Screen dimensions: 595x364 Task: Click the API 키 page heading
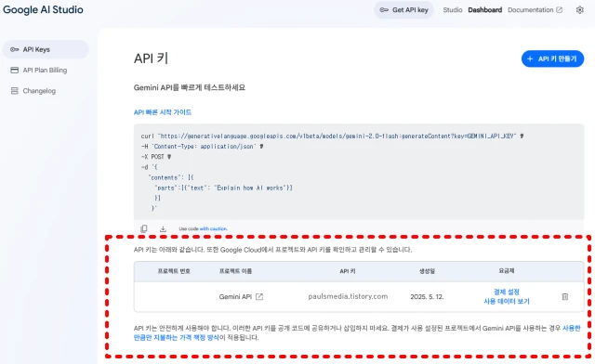(151, 58)
